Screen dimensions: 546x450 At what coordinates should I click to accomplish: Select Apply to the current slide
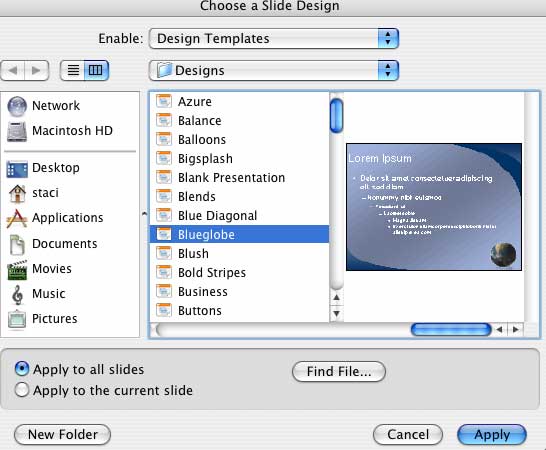tap(22, 390)
